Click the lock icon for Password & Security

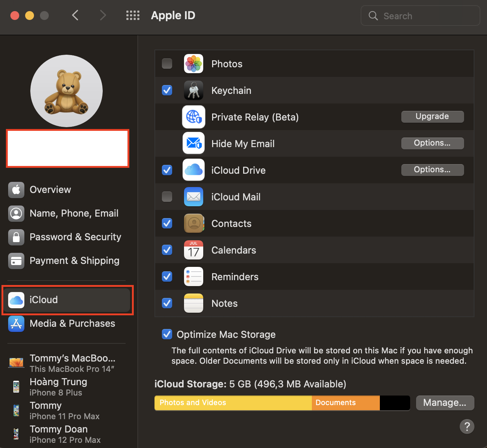(x=16, y=237)
